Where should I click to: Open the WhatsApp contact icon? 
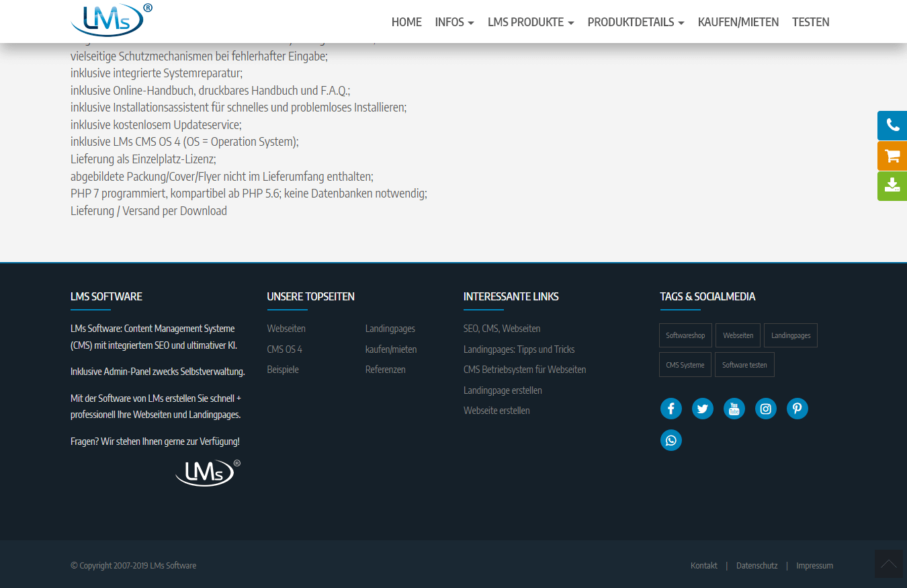(671, 440)
